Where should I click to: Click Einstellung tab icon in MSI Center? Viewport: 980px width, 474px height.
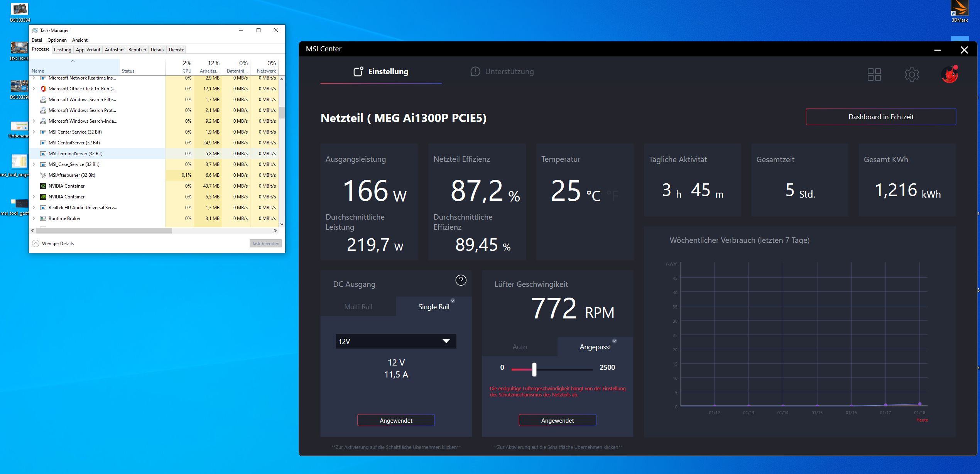(x=358, y=71)
